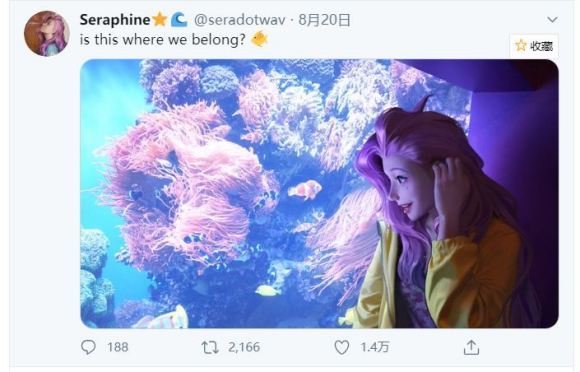Screen dimensions: 580x372
Task: Click the orange clownfish in the aquarium photo
Action: [x=305, y=190]
